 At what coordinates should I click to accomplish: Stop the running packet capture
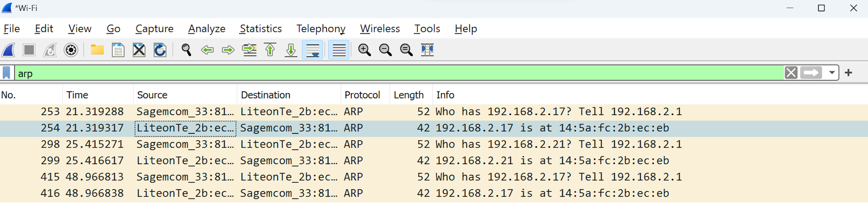pyautogui.click(x=29, y=50)
